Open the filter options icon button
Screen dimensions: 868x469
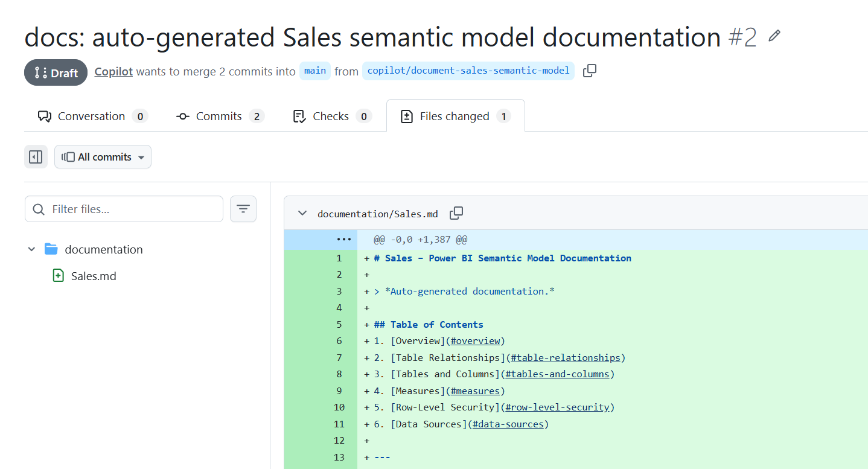(243, 209)
